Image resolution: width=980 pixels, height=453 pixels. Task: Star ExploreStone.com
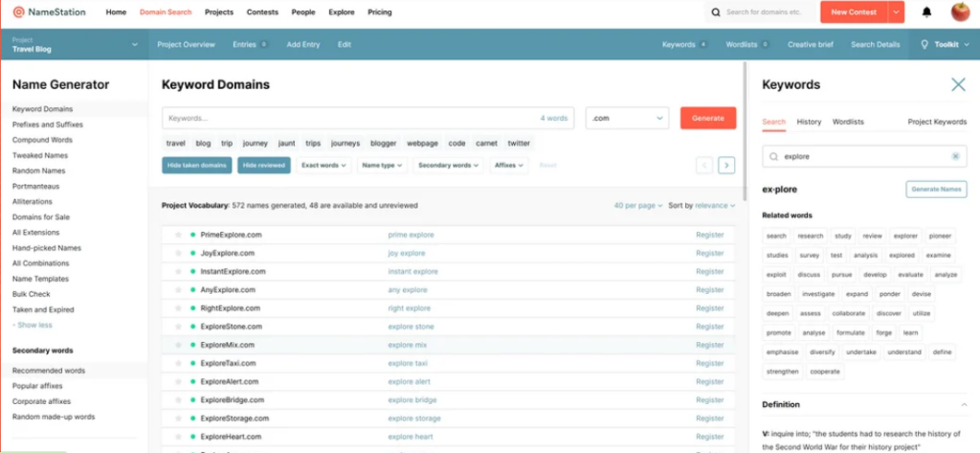[178, 327]
